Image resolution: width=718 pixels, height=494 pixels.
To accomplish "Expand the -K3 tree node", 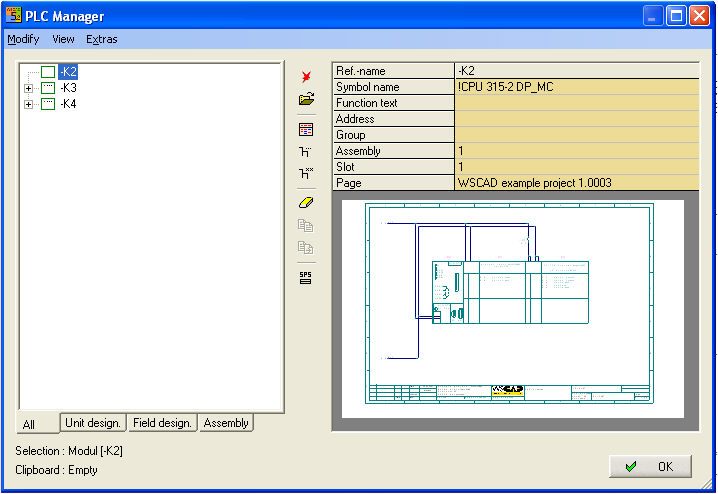I will [x=28, y=88].
